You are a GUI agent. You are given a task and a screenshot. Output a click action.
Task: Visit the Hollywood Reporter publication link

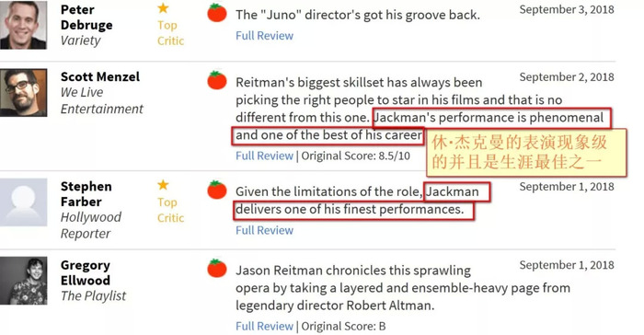pos(91,225)
